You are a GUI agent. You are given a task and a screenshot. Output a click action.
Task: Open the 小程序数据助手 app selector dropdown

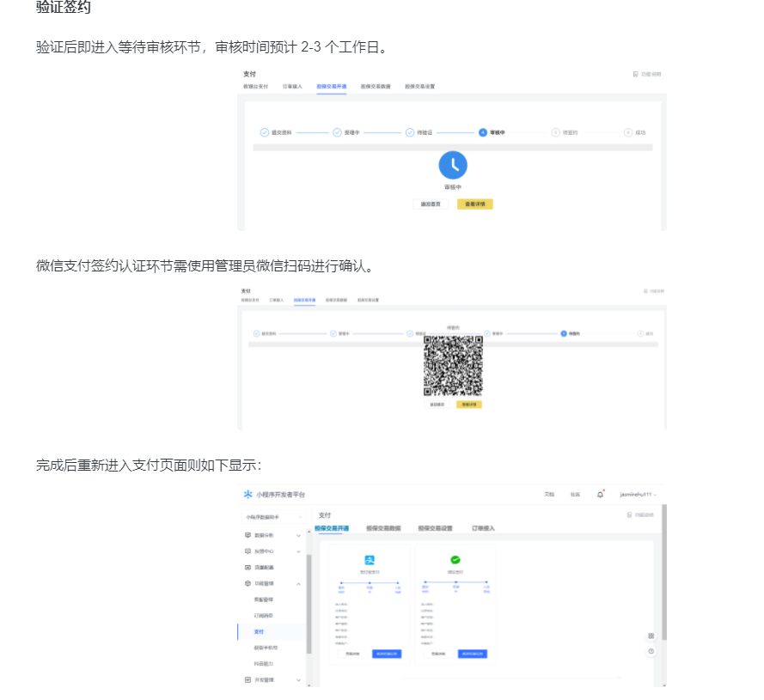tap(273, 517)
